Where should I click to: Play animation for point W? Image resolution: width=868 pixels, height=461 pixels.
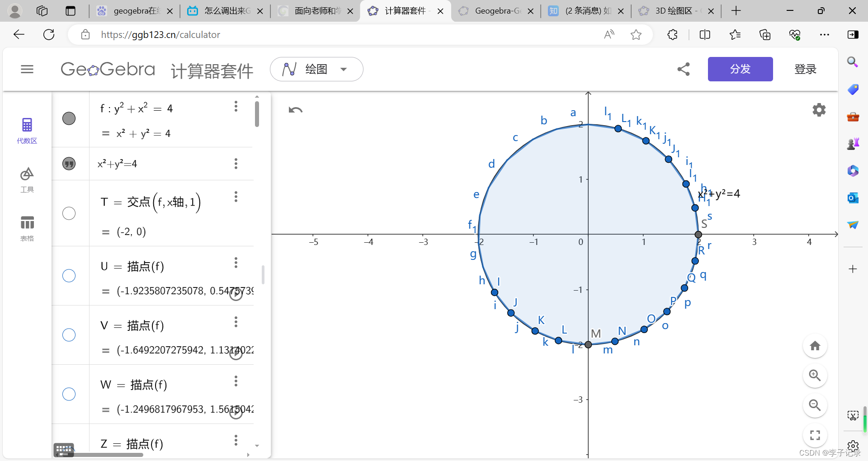pyautogui.click(x=236, y=412)
